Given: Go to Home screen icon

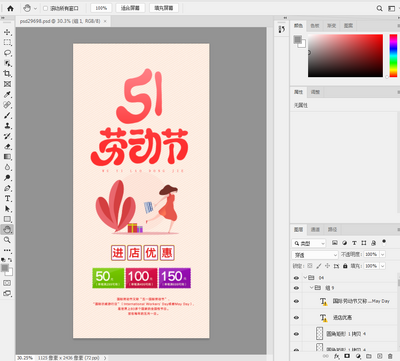Looking at the screenshot, I should tap(10, 8).
